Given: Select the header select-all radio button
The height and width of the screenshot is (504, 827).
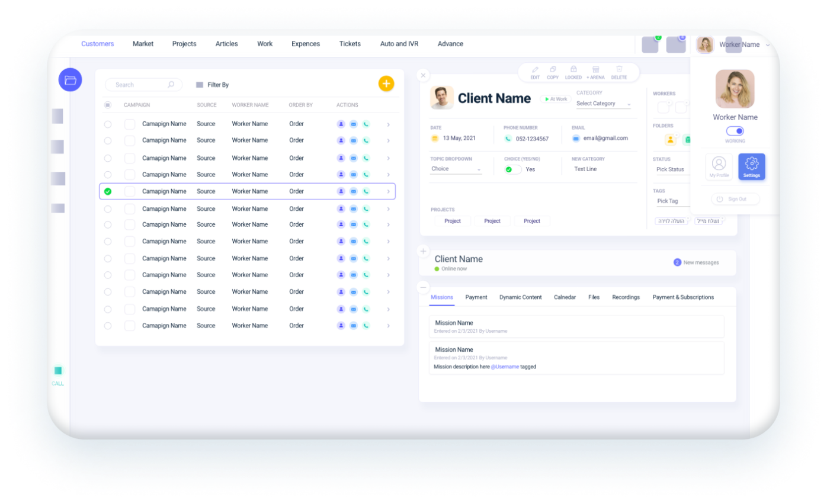Looking at the screenshot, I should click(x=107, y=105).
